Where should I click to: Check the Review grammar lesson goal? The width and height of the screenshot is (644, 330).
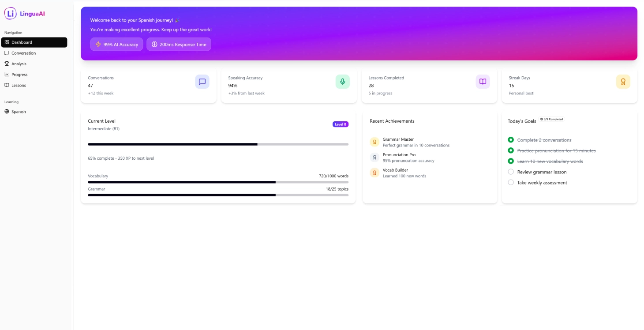point(511,172)
